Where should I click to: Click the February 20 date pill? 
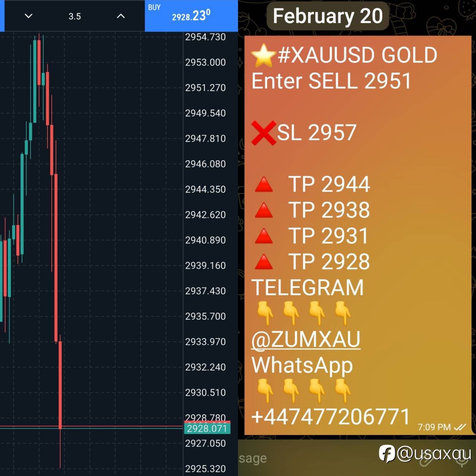(x=328, y=16)
